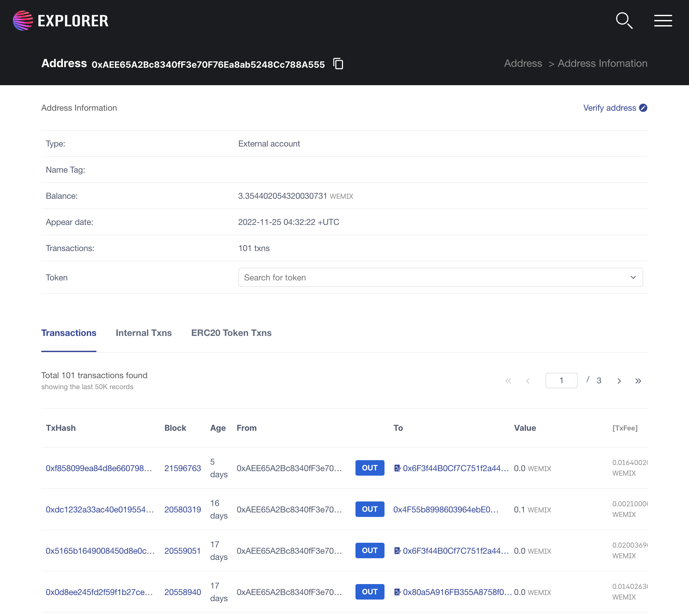Click the Verify address pencil icon
The image size is (689, 616).
[643, 108]
